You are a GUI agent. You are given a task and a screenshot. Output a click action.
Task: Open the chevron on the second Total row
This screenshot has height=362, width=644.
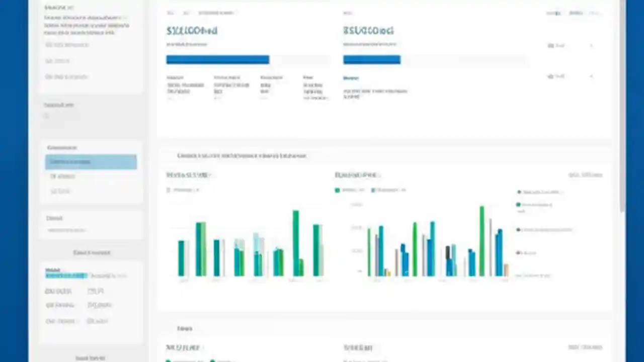click(591, 76)
